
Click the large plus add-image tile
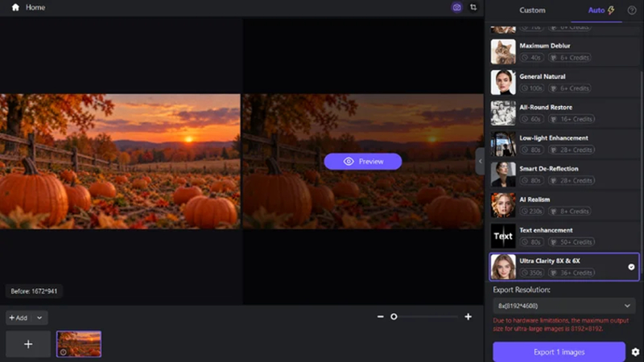28,344
